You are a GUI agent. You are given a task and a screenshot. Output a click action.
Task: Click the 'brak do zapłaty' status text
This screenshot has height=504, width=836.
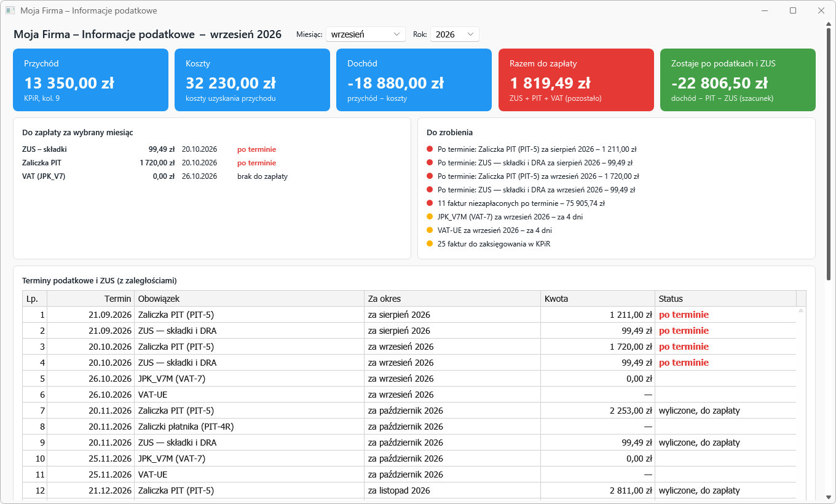tap(262, 176)
